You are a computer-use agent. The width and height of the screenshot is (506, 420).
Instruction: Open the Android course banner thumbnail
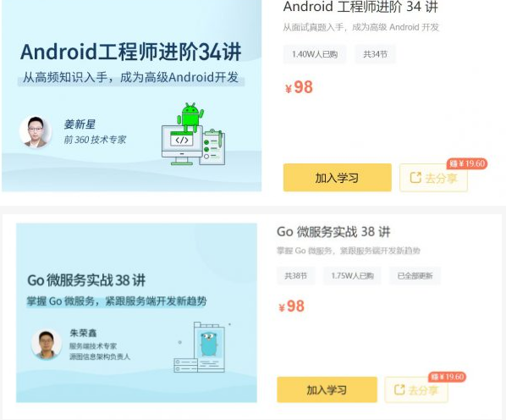coord(132,96)
